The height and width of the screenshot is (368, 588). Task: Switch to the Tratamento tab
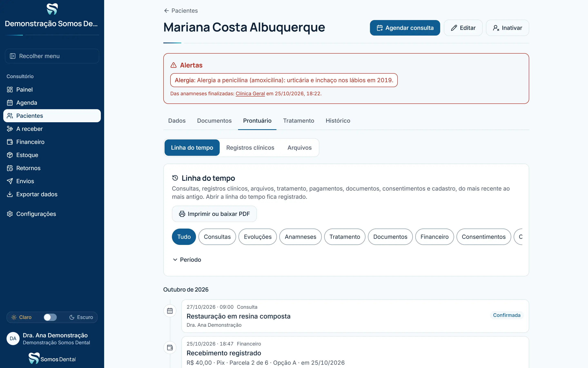299,121
